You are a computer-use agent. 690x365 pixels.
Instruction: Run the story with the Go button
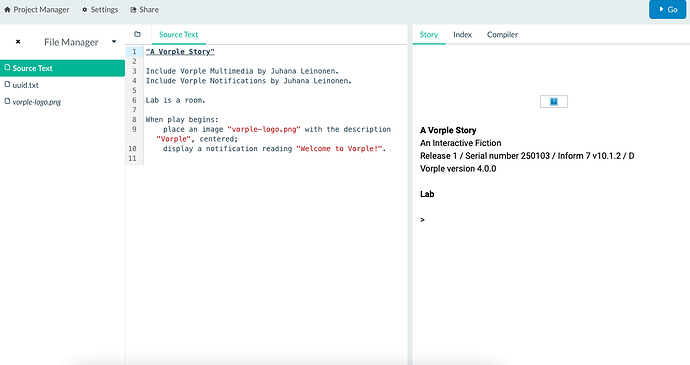click(667, 9)
